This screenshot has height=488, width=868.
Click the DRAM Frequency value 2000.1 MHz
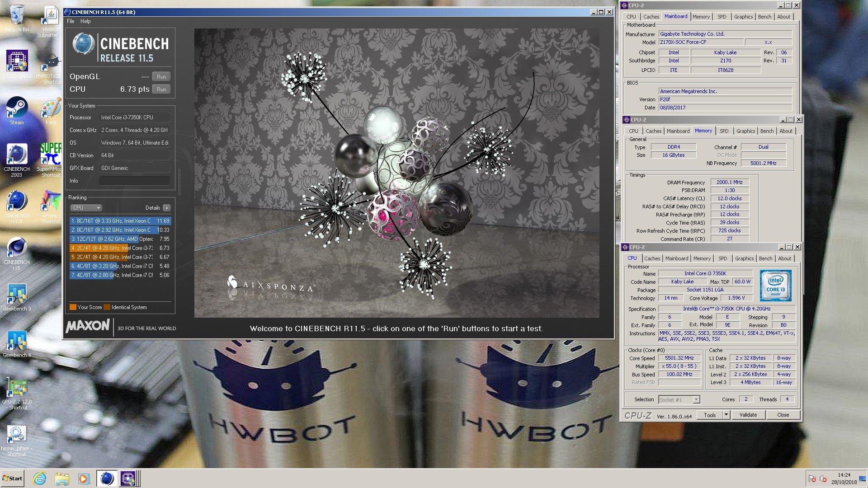[730, 182]
